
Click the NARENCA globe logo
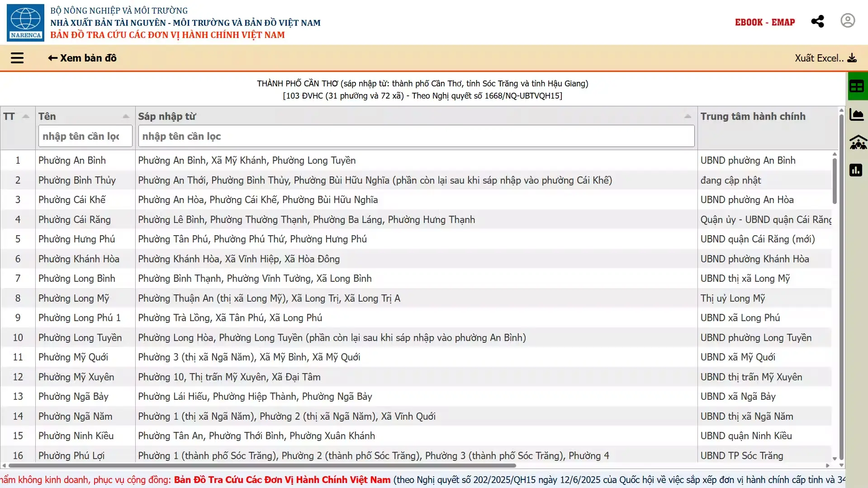[25, 23]
